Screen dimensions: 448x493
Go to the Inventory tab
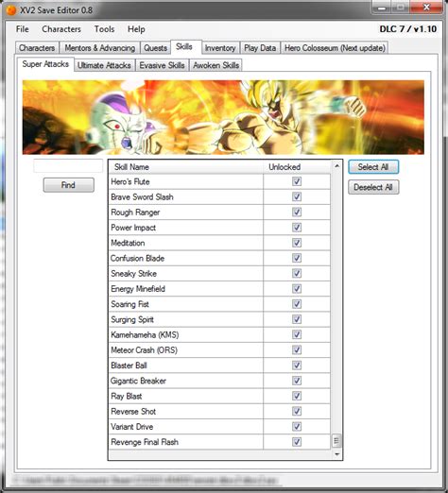click(220, 48)
